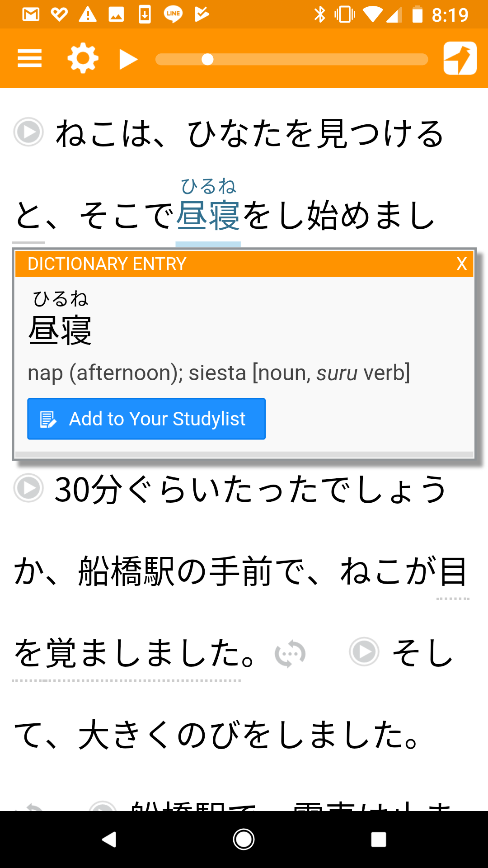Tap the Android home button
488x868 pixels.
pyautogui.click(x=244, y=840)
